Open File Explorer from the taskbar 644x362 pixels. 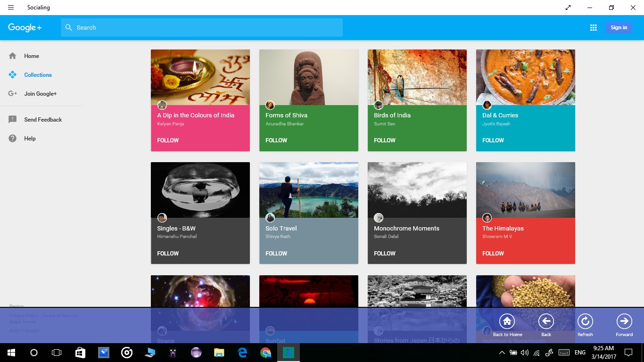pos(219,353)
